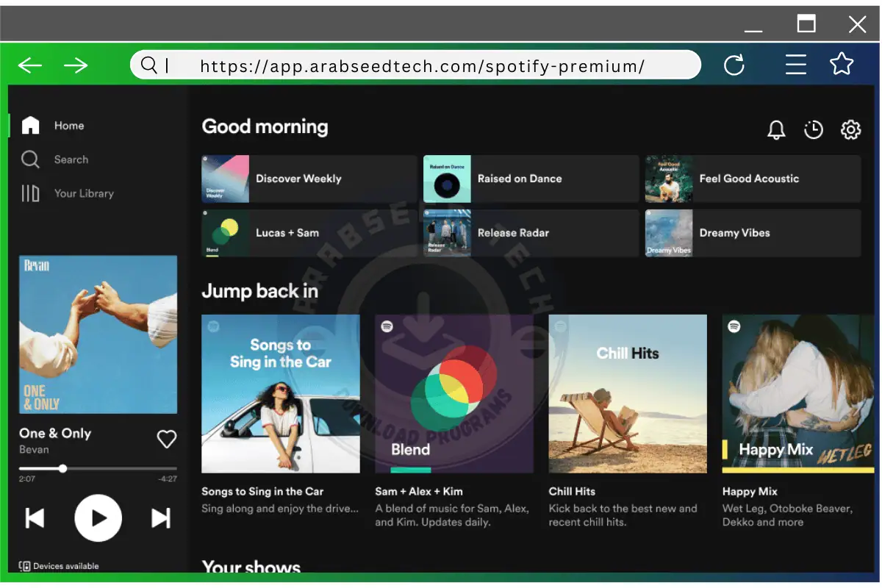Like One & Only with heart icon
The image size is (882, 588).
pos(167,439)
